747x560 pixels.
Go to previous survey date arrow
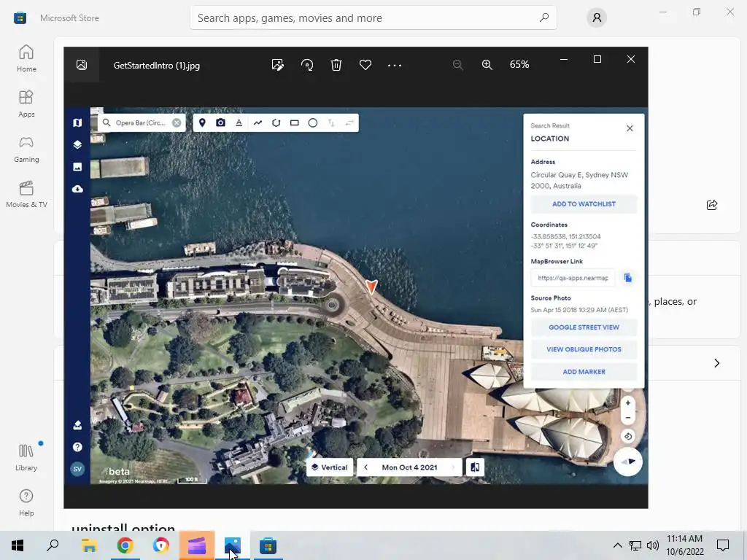pyautogui.click(x=365, y=467)
